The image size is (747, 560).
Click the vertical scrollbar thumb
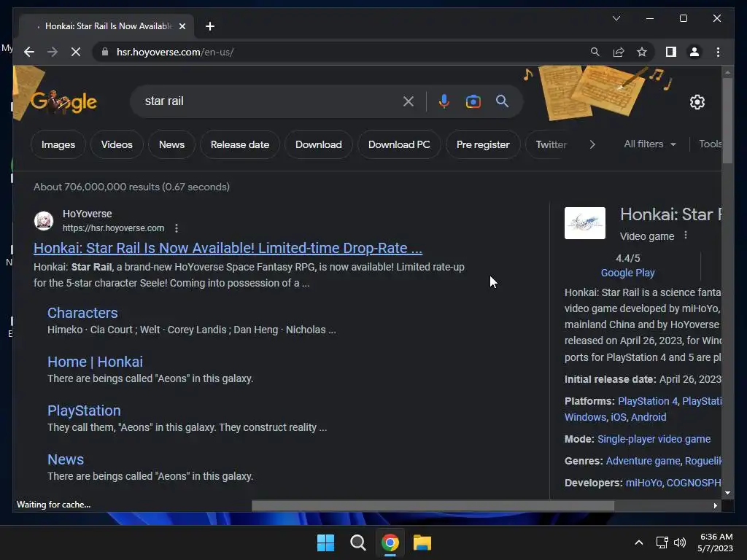click(x=727, y=120)
